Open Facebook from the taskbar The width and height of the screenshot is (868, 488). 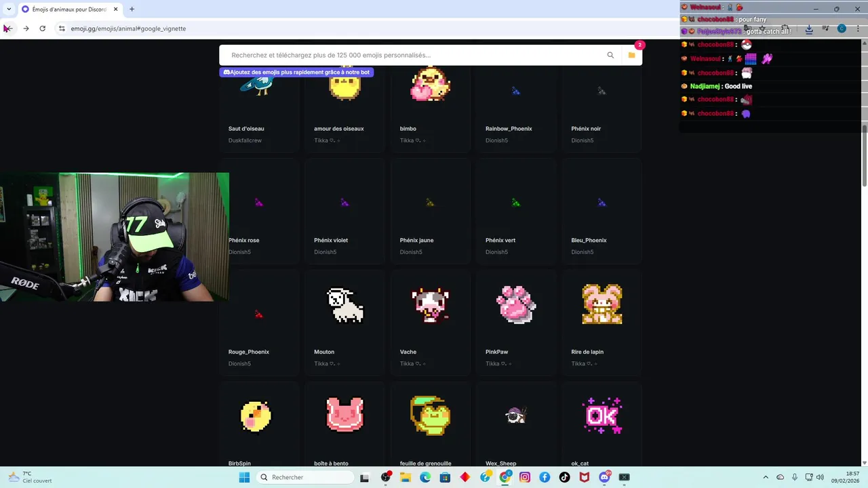[x=545, y=477]
